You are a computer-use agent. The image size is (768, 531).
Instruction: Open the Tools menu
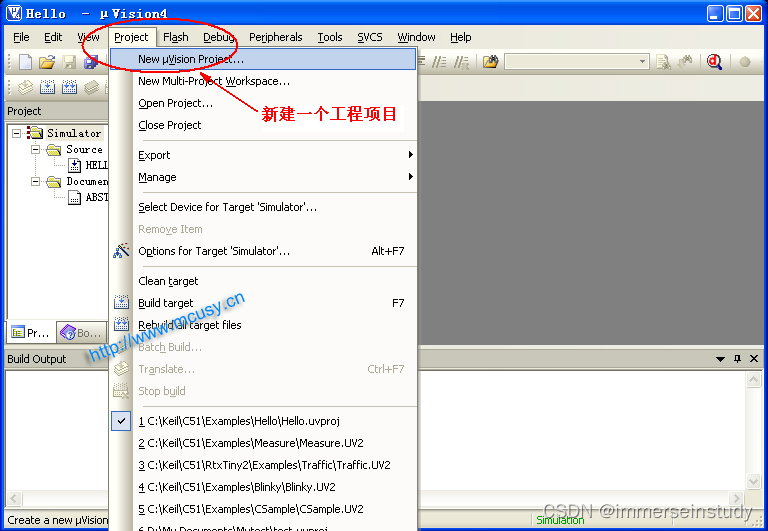[330, 37]
